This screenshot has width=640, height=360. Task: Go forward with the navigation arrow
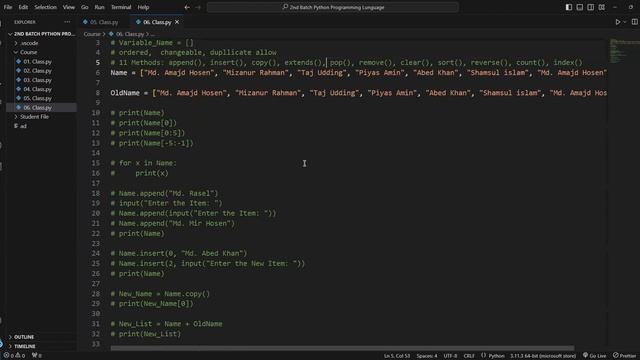click(x=198, y=7)
